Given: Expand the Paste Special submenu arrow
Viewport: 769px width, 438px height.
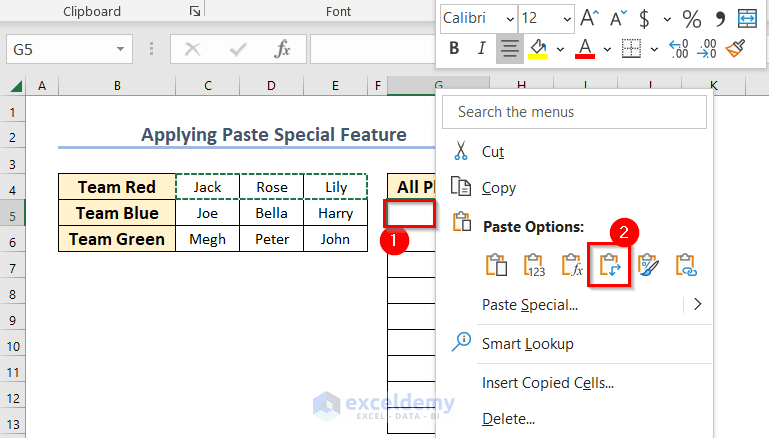Looking at the screenshot, I should pyautogui.click(x=698, y=304).
